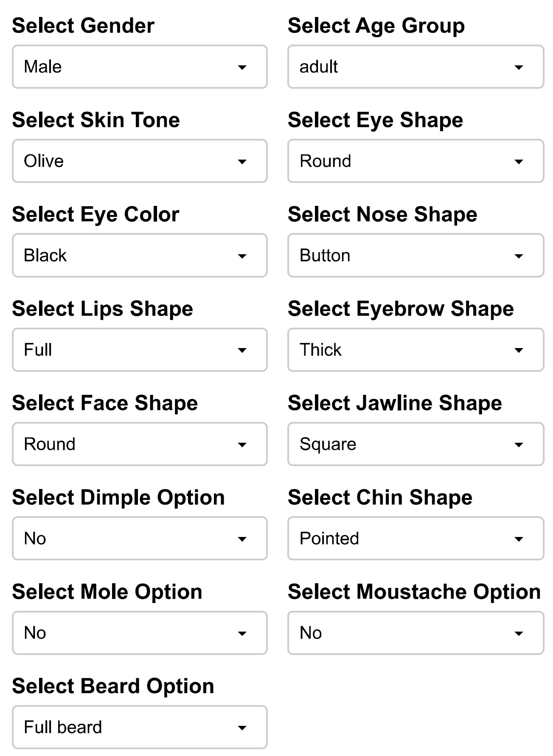Screen dimensions: 553x756
Task: Click the Select Gender dropdown arrow
Action: click(x=242, y=67)
